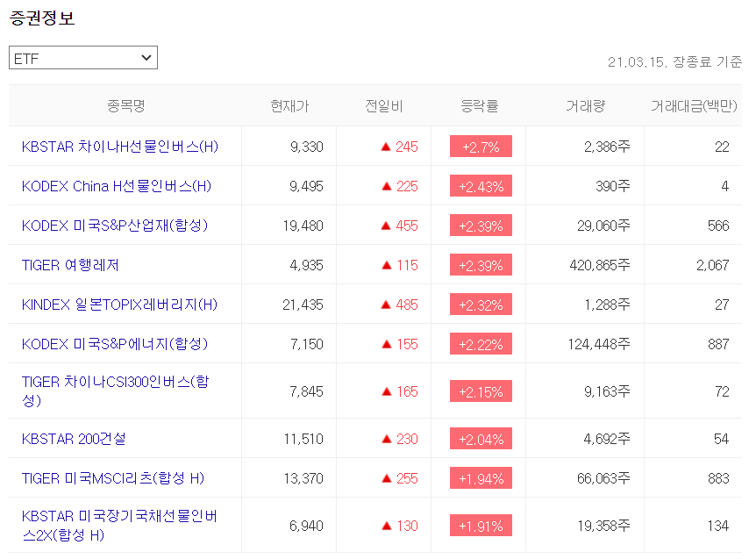This screenshot has height=559, width=756.
Task: Click the up arrow beside 115
Action: coord(387,266)
